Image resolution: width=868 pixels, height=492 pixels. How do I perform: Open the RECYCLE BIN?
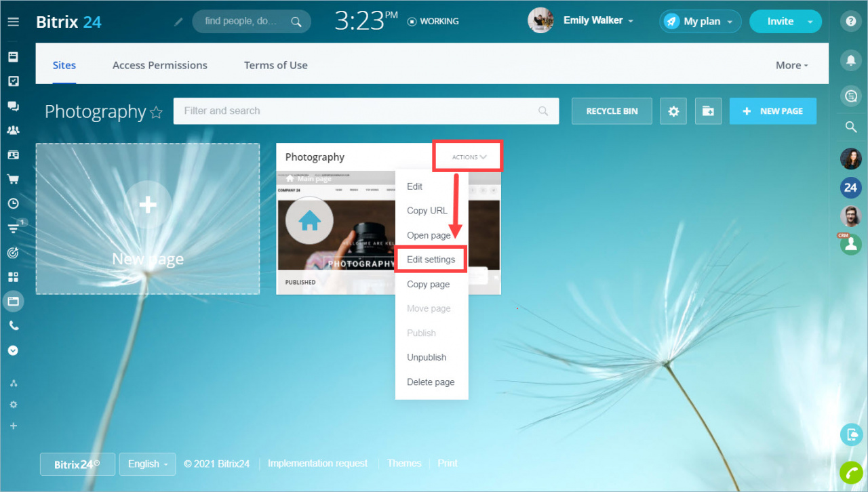[x=611, y=110]
